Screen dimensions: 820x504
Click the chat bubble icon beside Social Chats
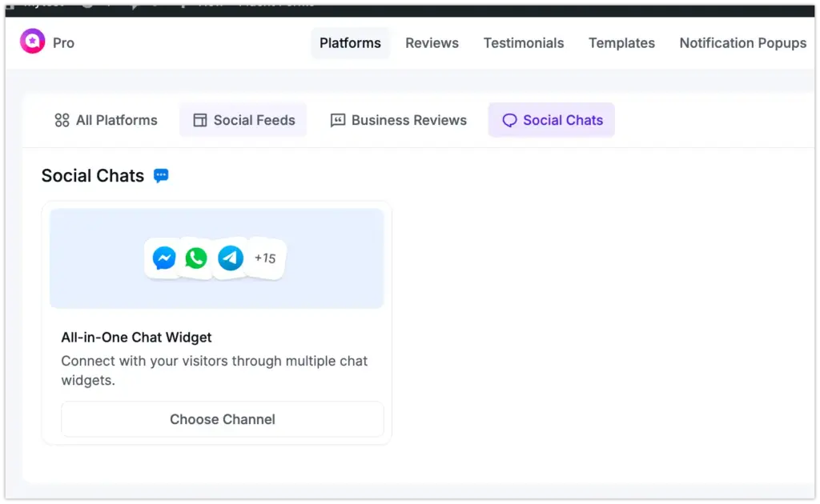click(510, 120)
